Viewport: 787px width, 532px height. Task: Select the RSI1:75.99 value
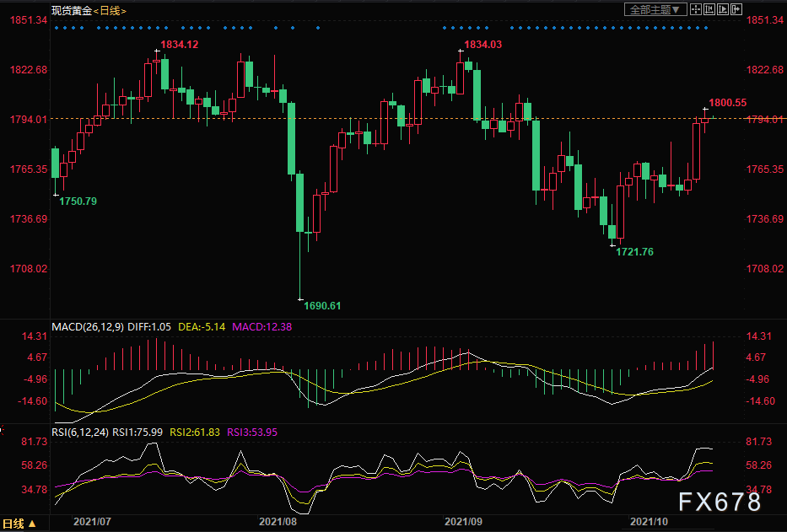coord(137,433)
